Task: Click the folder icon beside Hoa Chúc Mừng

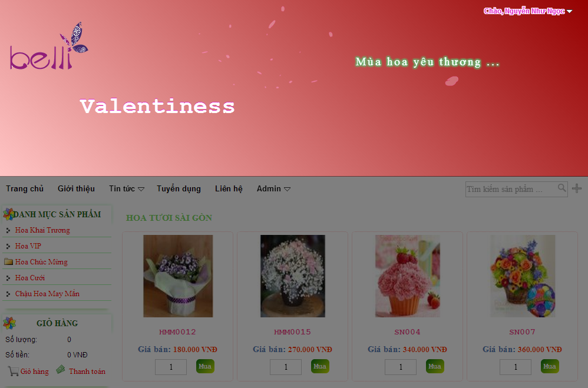Action: tap(8, 261)
